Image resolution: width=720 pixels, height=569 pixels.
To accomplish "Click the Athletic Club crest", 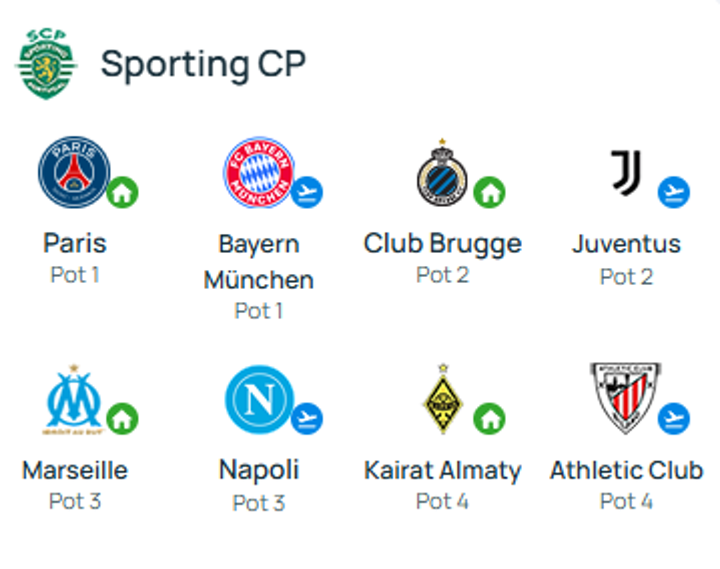I will (626, 399).
